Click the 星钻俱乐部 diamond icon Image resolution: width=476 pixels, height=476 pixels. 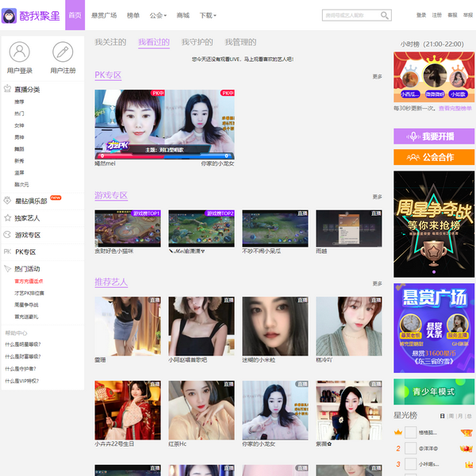[8, 201]
